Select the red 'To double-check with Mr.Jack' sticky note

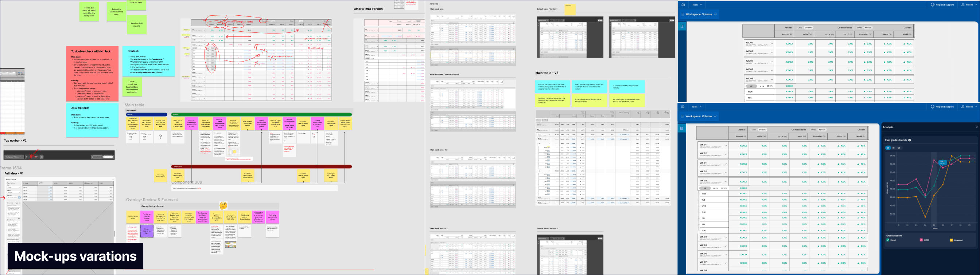pyautogui.click(x=93, y=74)
